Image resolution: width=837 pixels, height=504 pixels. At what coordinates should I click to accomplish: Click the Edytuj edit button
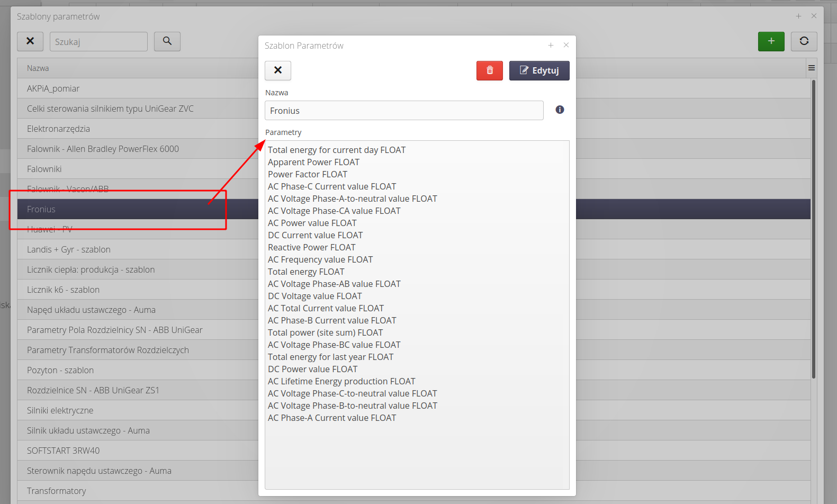pyautogui.click(x=539, y=70)
